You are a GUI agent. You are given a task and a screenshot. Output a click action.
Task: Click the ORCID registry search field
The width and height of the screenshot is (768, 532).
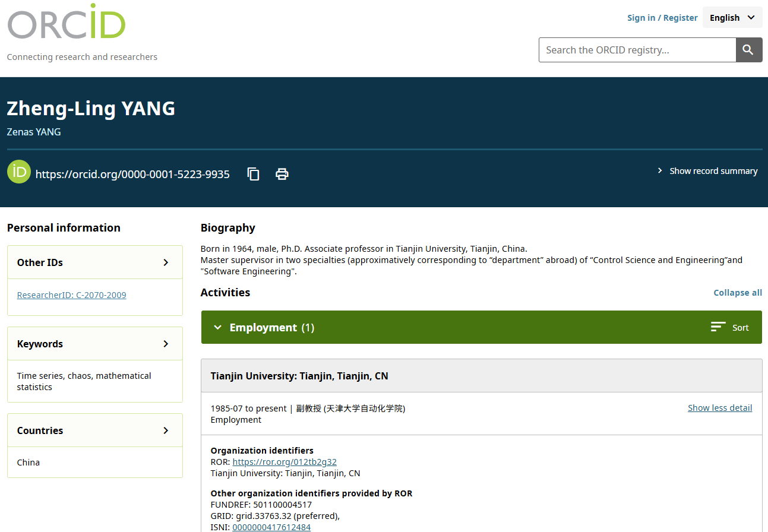click(637, 50)
